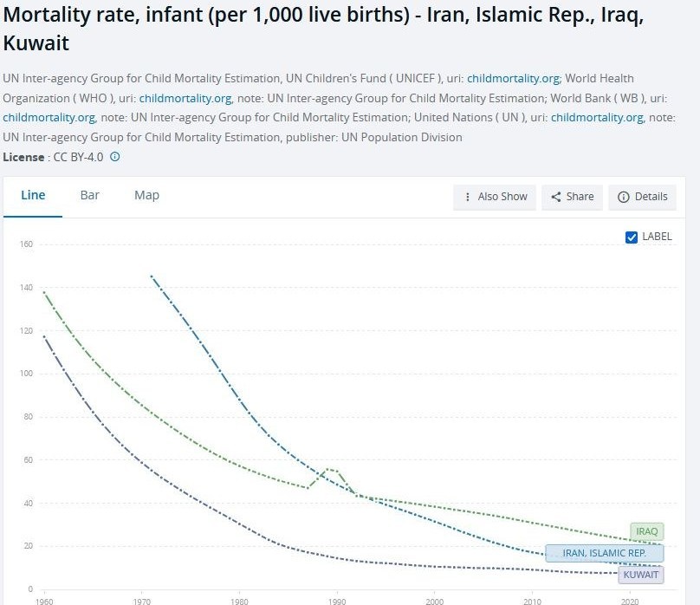Screen dimensions: 700x605
Task: Click the Share button label
Action: [580, 197]
